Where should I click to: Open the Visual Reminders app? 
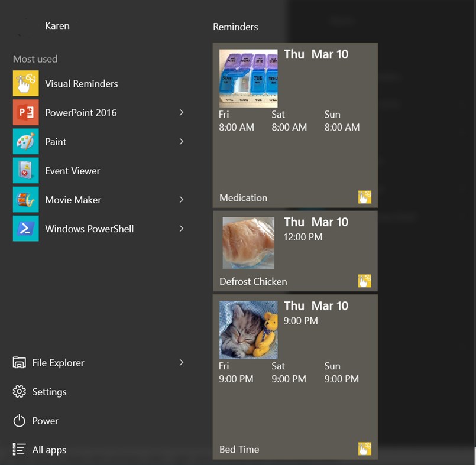pos(81,84)
